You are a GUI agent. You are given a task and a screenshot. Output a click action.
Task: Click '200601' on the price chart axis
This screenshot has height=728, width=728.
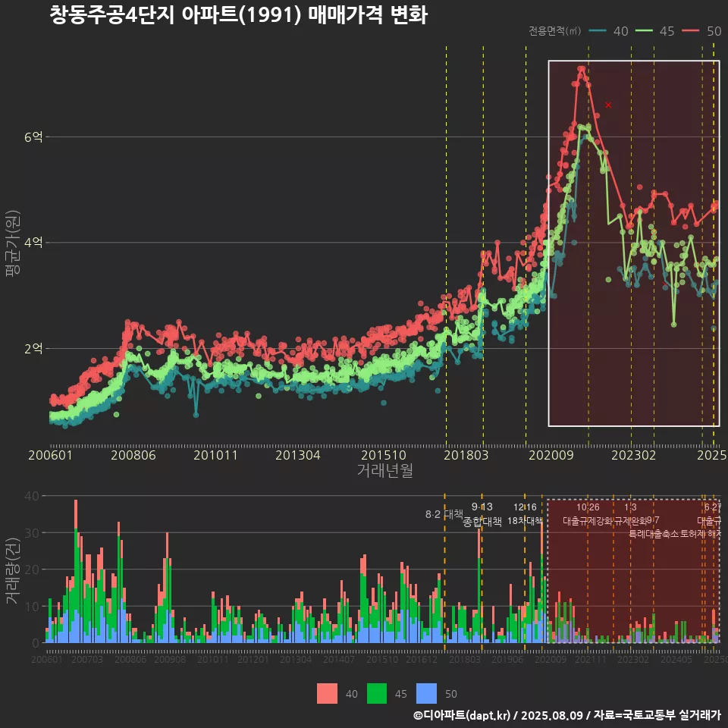click(x=50, y=455)
